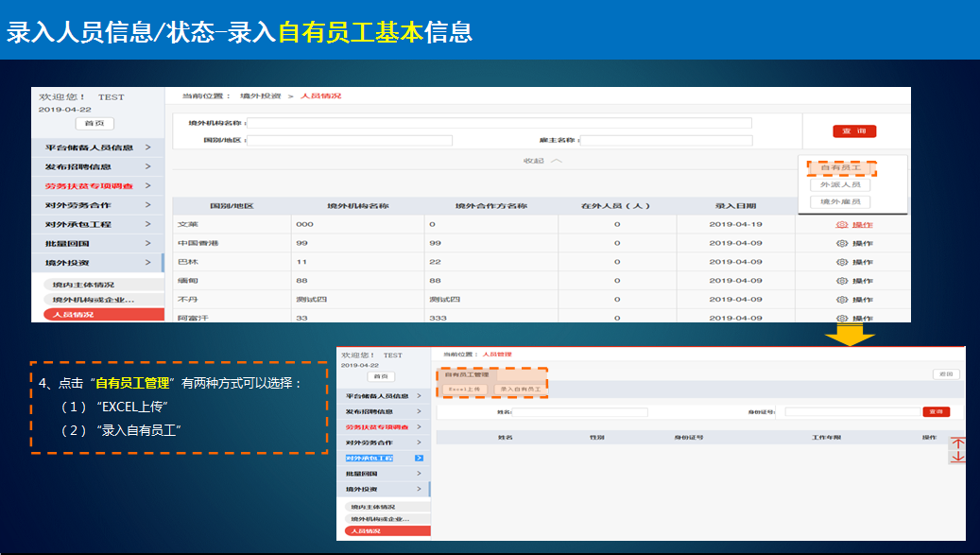Choose 境外雇员 from the popup menu
980x555 pixels.
tap(840, 202)
